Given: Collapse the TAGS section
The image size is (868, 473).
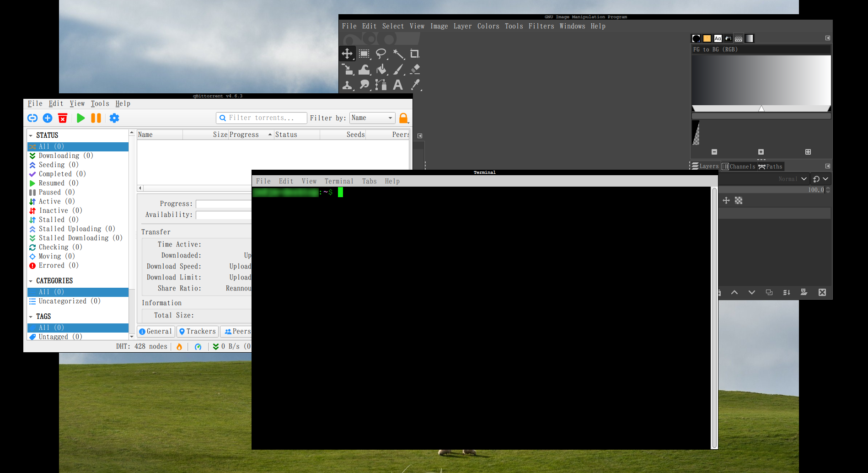Looking at the screenshot, I should (31, 317).
